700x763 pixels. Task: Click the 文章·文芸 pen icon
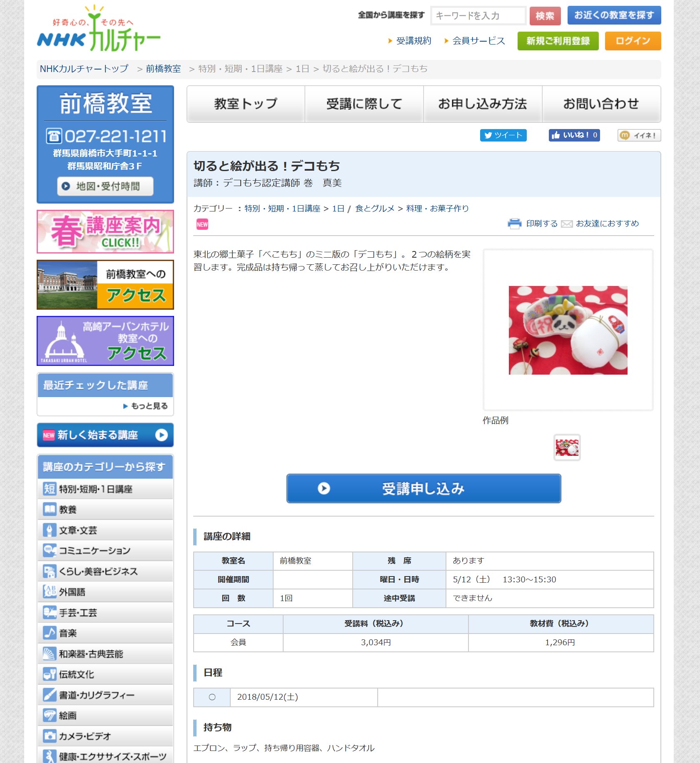[50, 530]
